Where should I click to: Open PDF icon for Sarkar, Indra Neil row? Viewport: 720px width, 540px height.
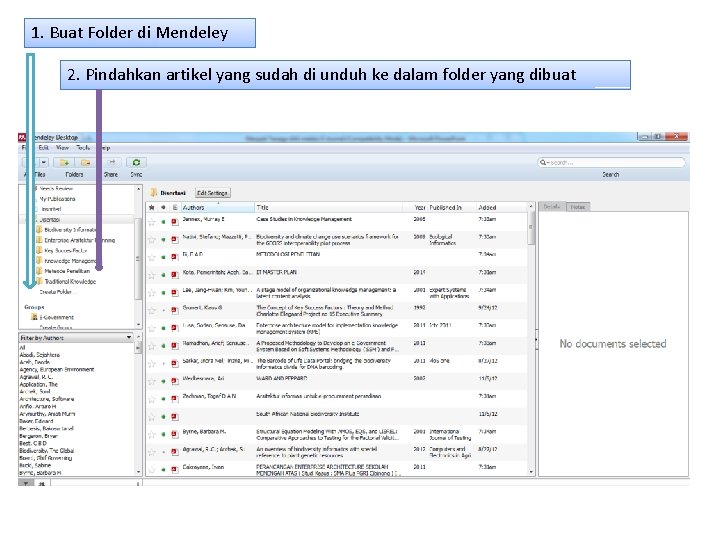[174, 363]
